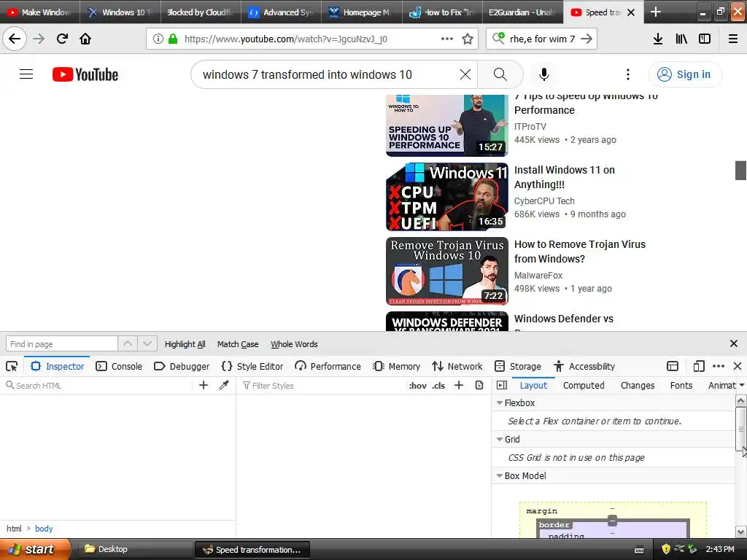This screenshot has width=747, height=560.
Task: Collapse the Box Model section
Action: click(500, 475)
